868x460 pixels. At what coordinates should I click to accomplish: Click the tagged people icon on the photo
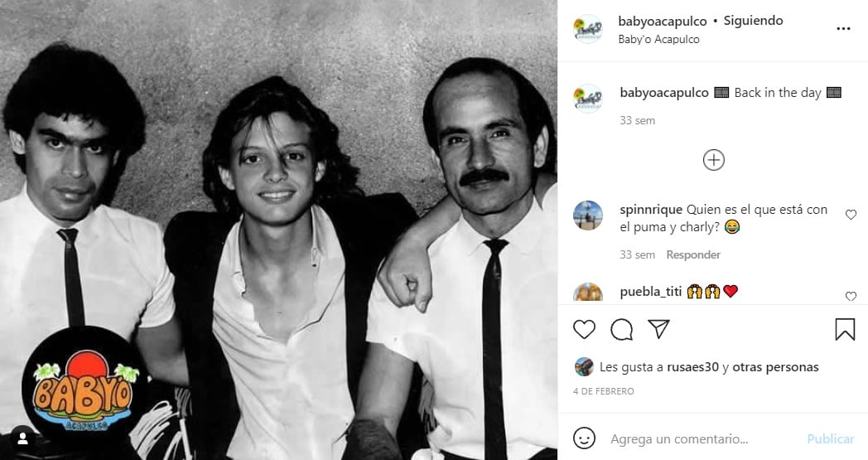22,438
